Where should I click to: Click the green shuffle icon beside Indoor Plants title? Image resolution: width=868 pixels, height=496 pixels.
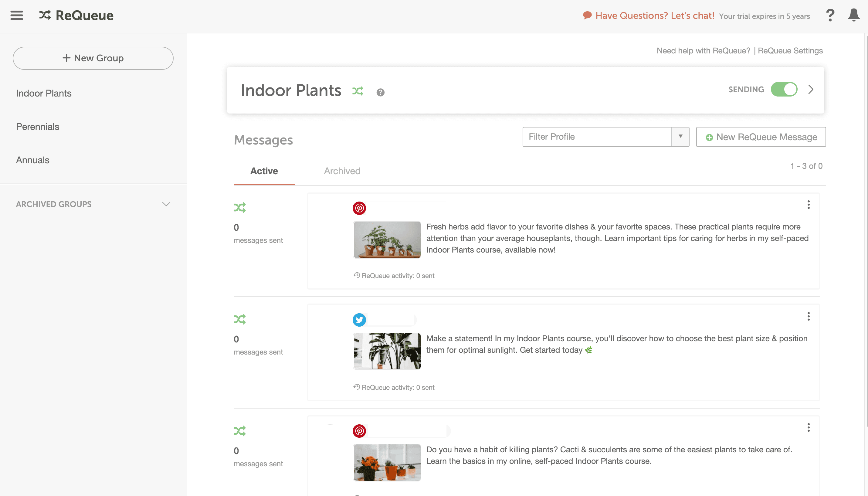358,91
